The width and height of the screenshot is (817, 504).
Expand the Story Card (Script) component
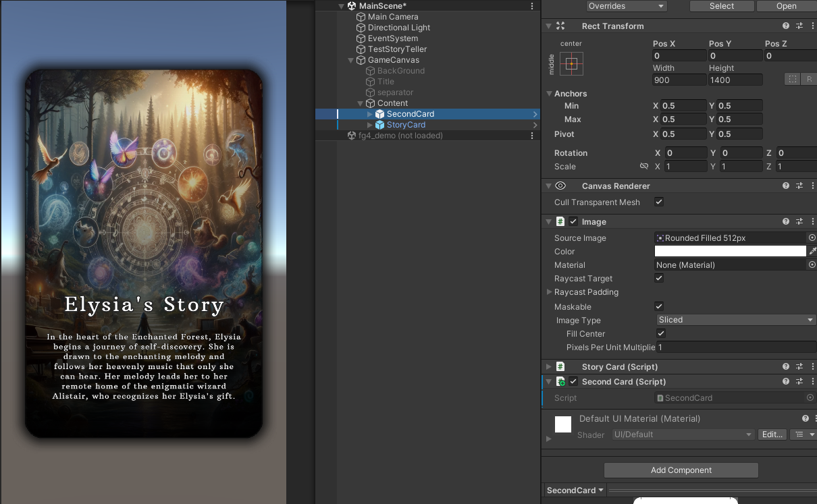pos(548,367)
